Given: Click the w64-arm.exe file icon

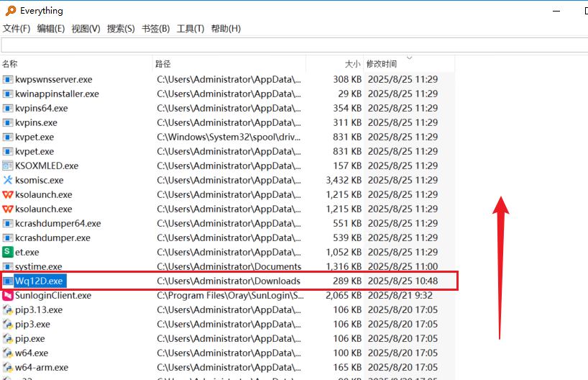Looking at the screenshot, I should coord(8,367).
